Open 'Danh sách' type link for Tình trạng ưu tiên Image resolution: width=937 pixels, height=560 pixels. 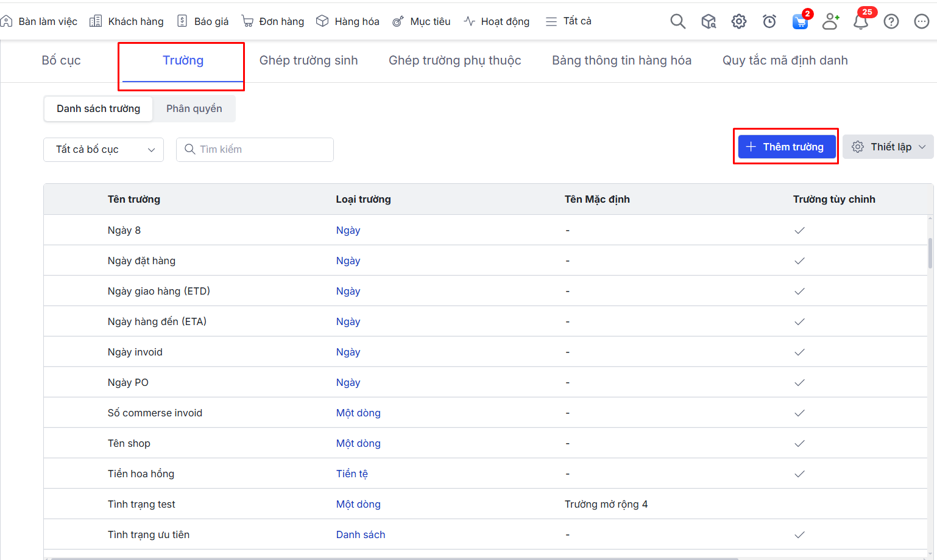point(361,534)
